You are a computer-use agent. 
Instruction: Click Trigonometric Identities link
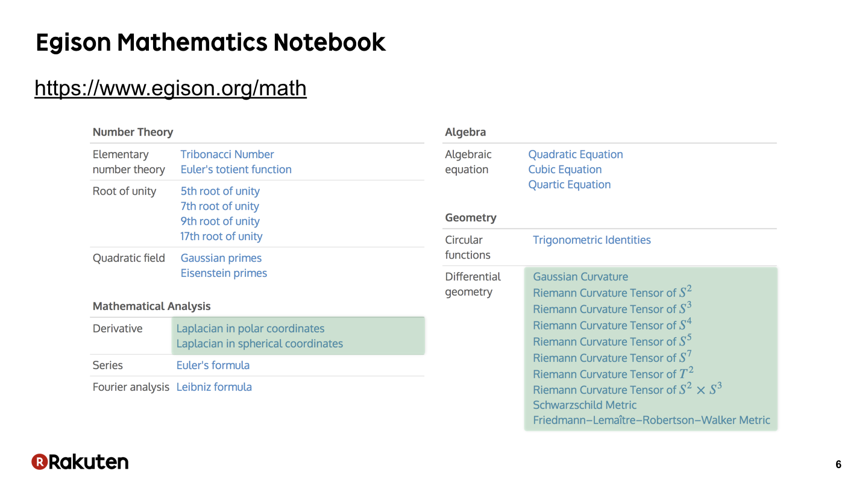click(592, 240)
